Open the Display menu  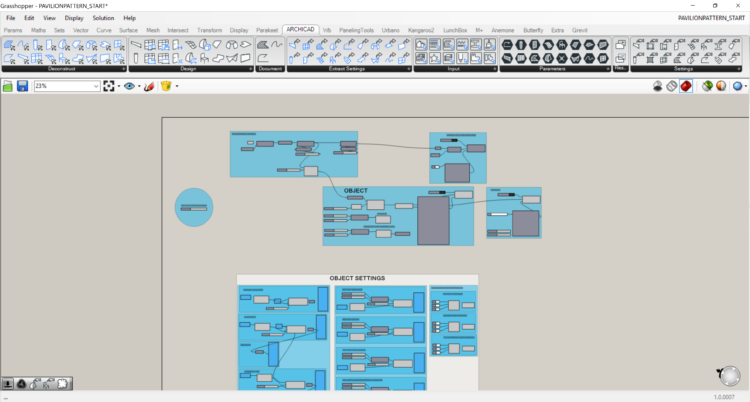coord(74,18)
